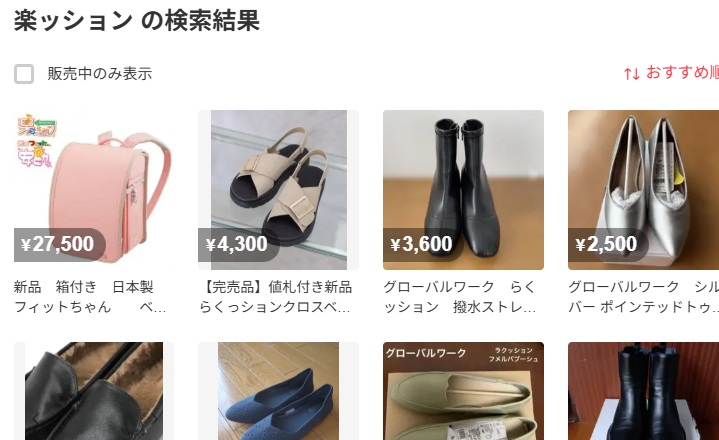This screenshot has width=719, height=440.
Task: Open the おすすめ順 sort dropdown
Action: tap(671, 73)
